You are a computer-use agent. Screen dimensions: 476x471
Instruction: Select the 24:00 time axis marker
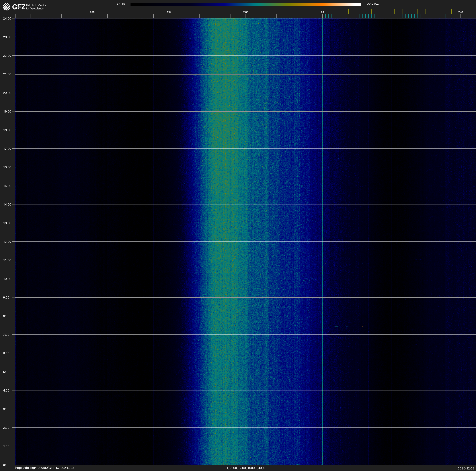(x=7, y=18)
